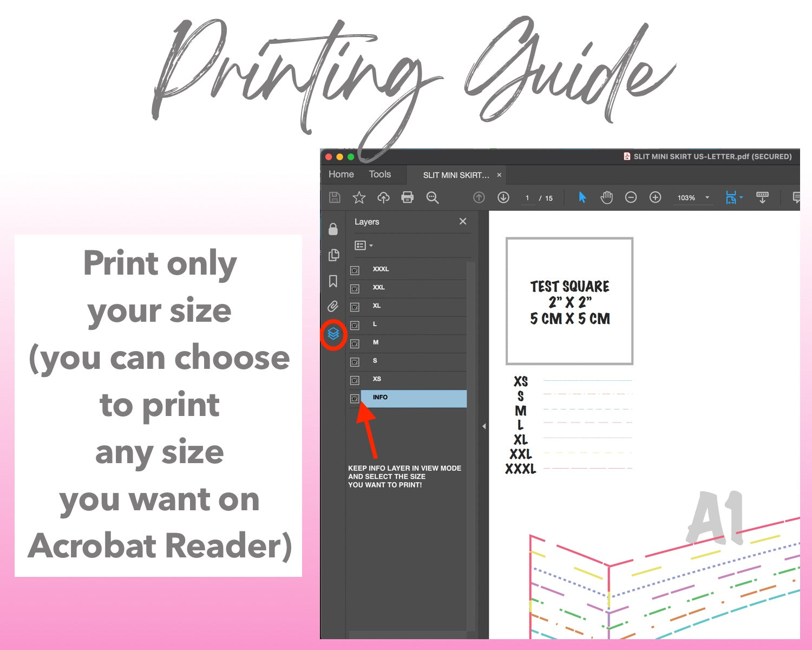
Task: Select the Hand pan tool
Action: (x=606, y=198)
